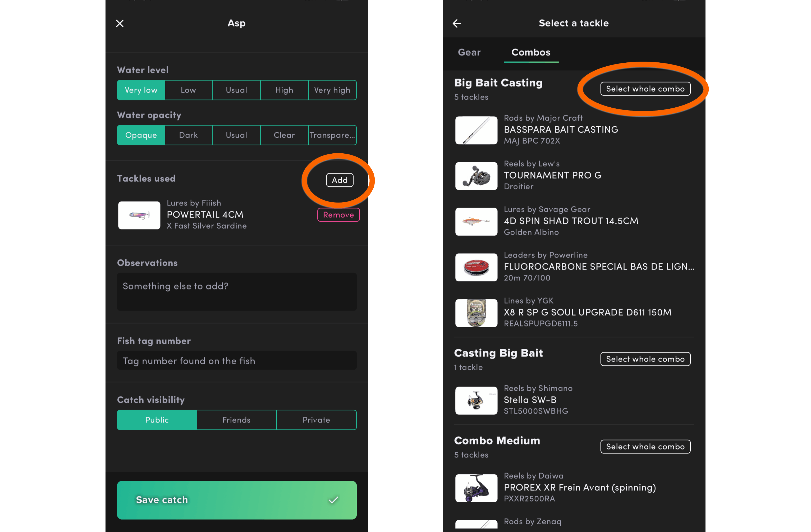Remove the POWERTAIL 4CM lure

[338, 215]
